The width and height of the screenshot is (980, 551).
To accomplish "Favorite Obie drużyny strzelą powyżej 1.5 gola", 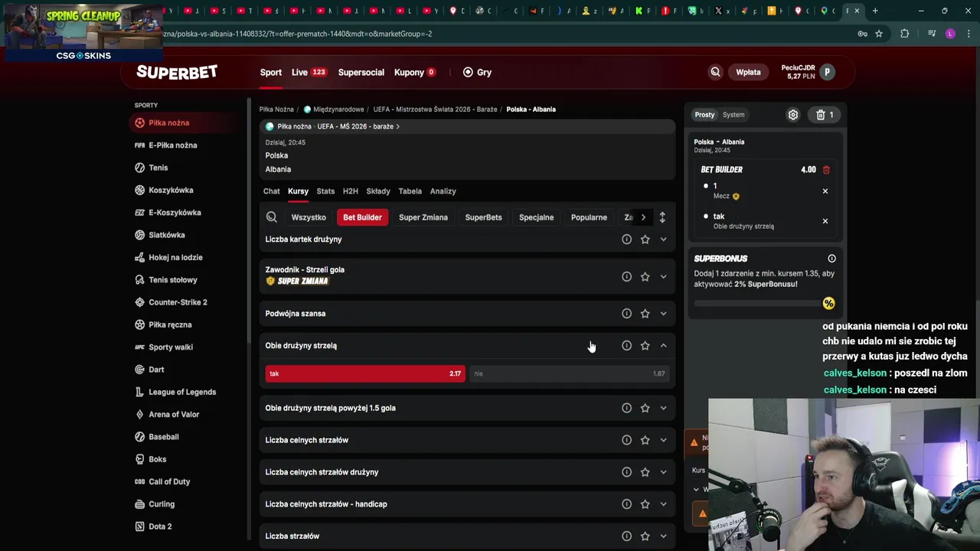I will click(645, 408).
